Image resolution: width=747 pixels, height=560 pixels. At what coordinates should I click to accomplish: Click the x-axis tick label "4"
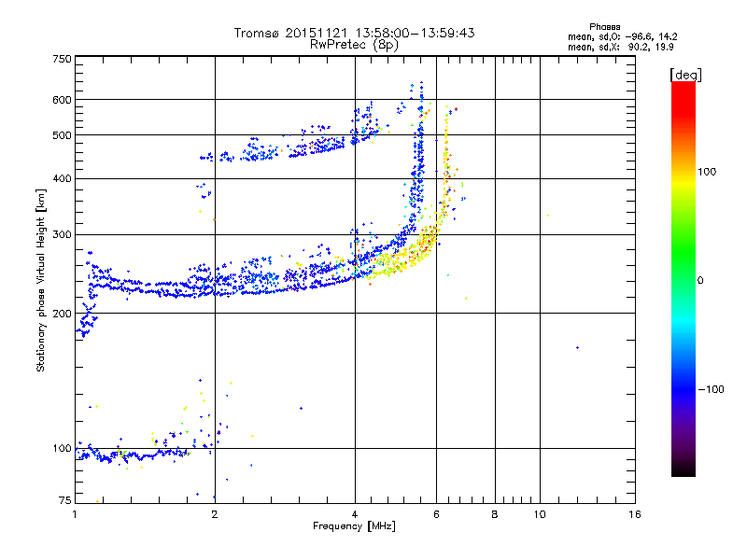[355, 514]
